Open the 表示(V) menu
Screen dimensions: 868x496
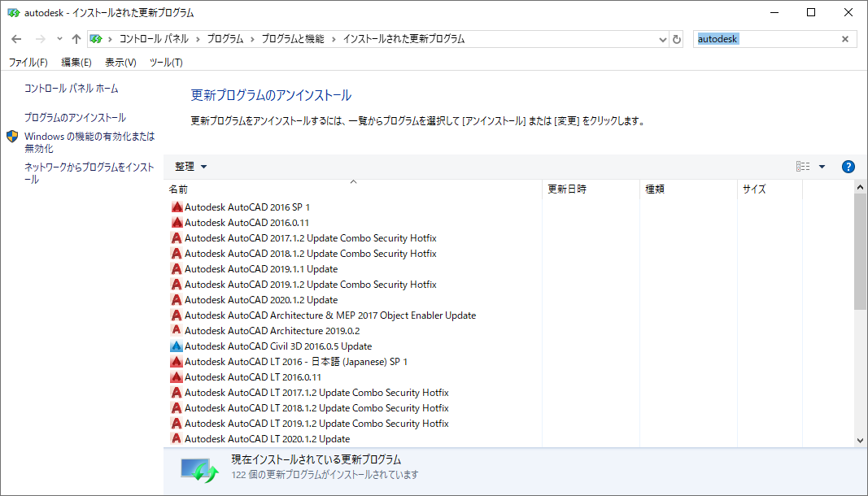pos(120,63)
